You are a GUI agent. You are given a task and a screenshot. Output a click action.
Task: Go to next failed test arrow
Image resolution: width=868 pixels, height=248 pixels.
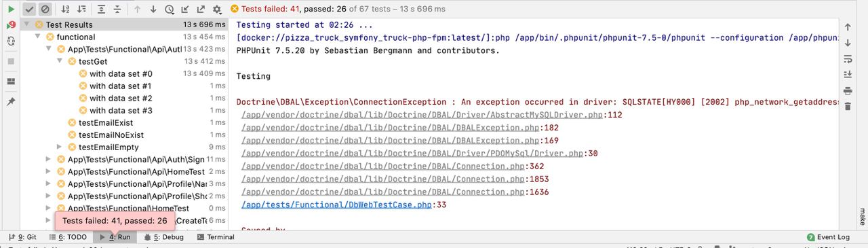click(153, 10)
